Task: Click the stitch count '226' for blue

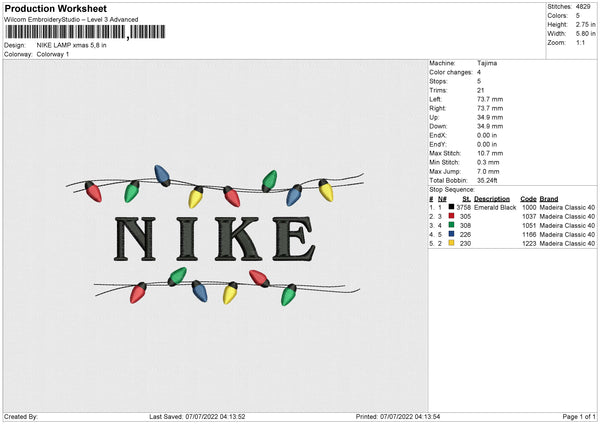Action: tap(466, 234)
